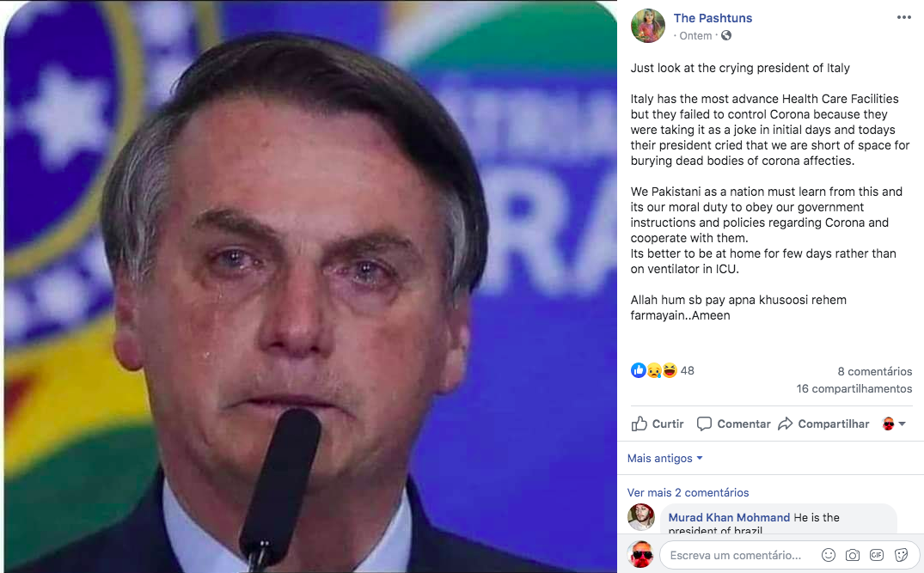Viewport: 924px width, 573px height.
Task: Click inside the 'Escreva um comentário' field
Action: 735,555
